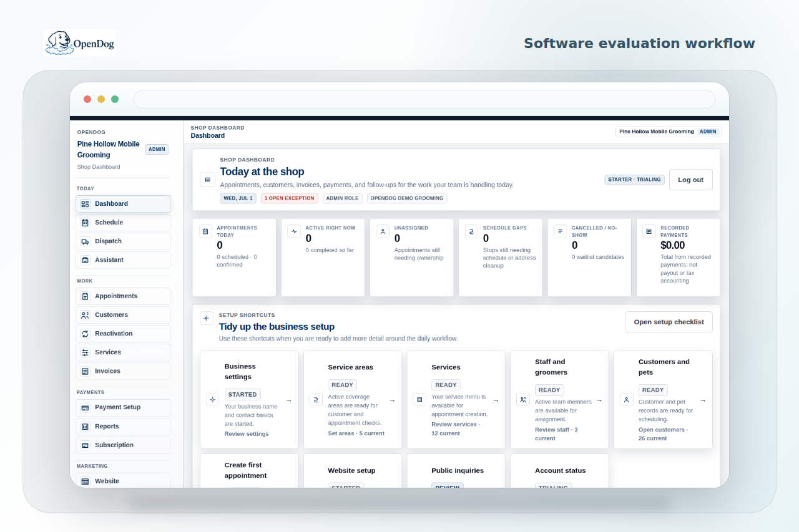Open Staff and groomers card arrow
Image resolution: width=799 pixels, height=532 pixels.
(x=599, y=400)
